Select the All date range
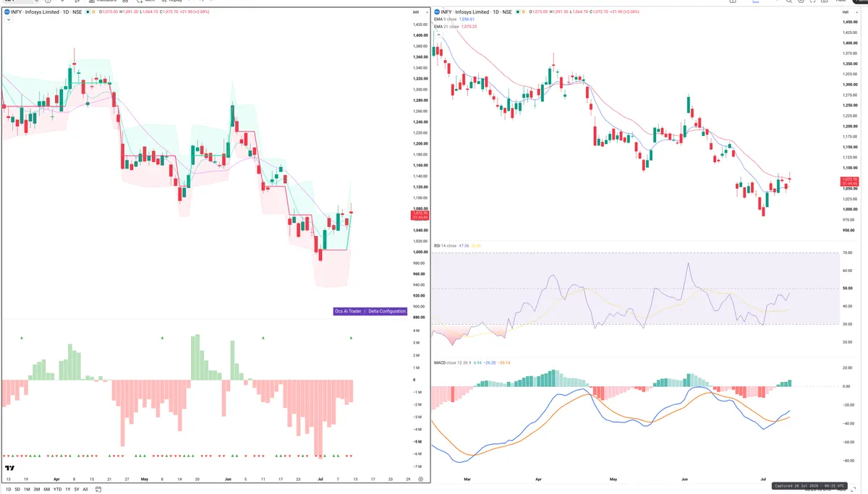 click(x=85, y=489)
